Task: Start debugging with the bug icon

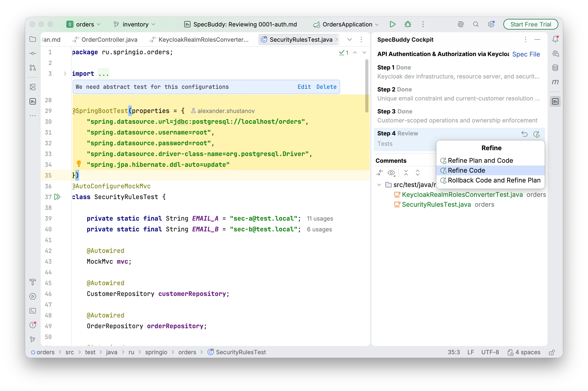Action: 408,24
